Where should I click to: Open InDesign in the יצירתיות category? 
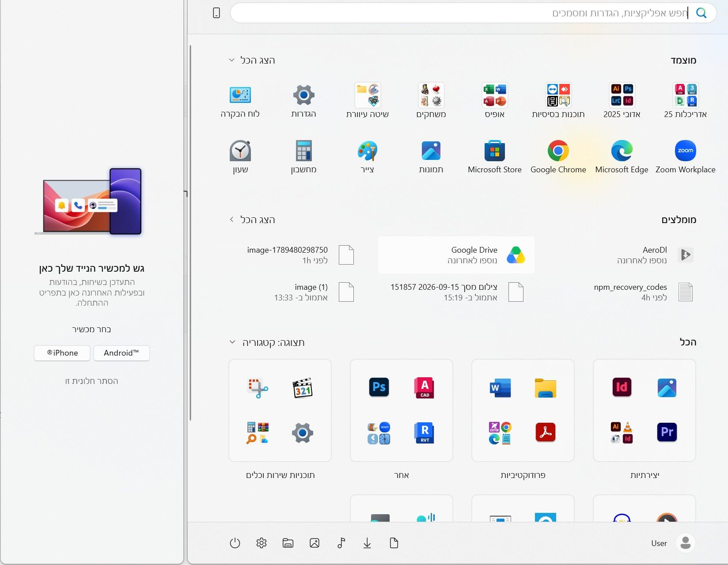622,387
